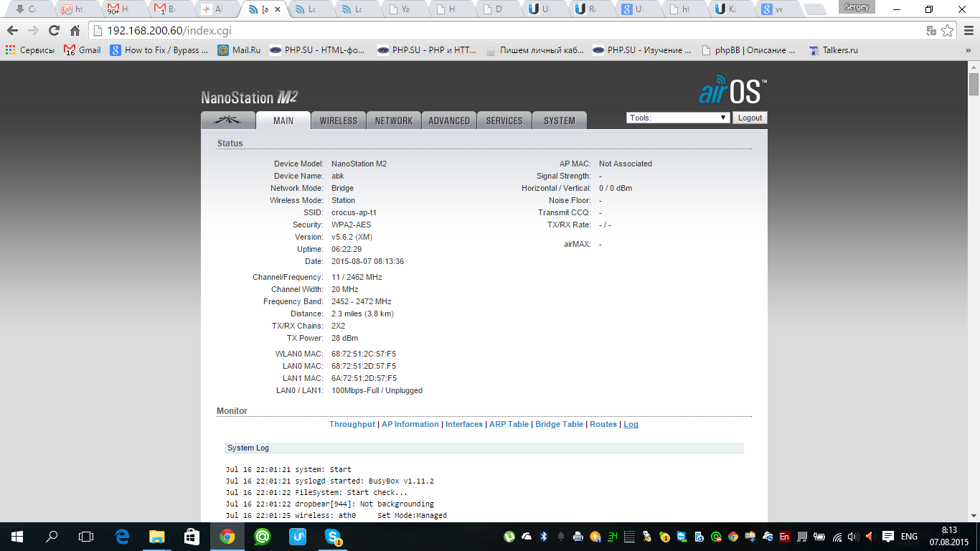Screen dimensions: 980x551
Task: Open Task View on the taskbar
Action: click(86, 536)
